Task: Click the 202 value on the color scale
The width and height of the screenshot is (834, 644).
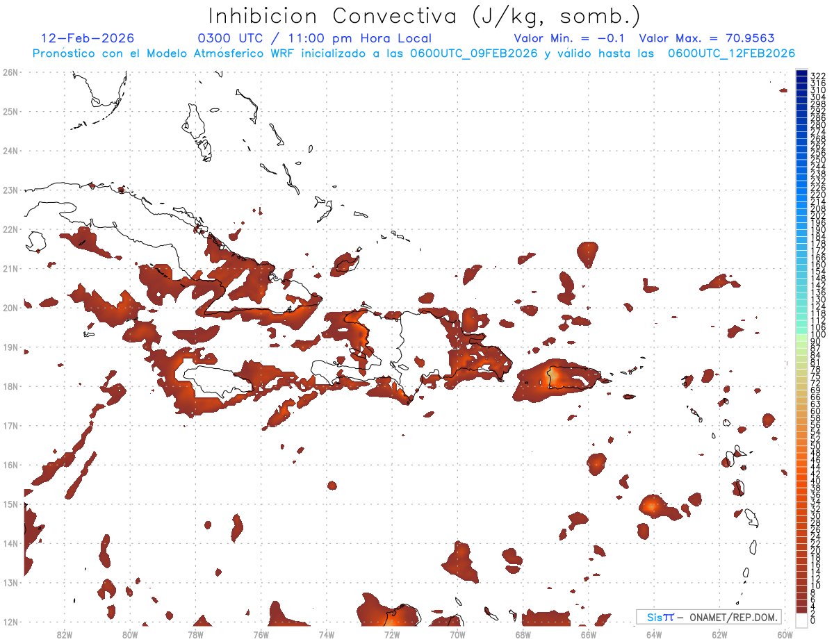Action: point(817,215)
